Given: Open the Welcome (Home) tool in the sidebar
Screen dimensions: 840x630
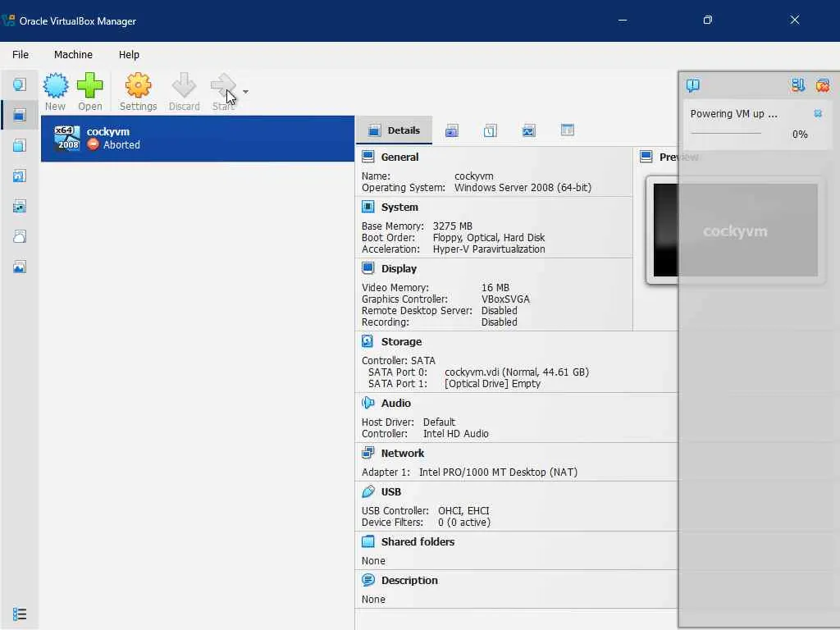Looking at the screenshot, I should (x=20, y=84).
